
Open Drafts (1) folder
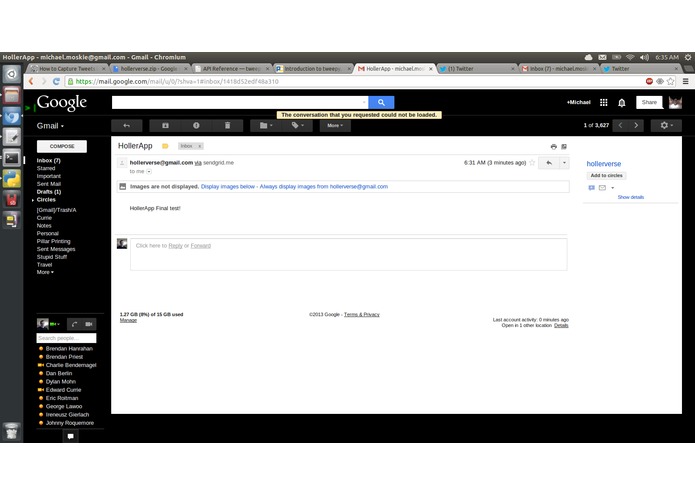49,192
